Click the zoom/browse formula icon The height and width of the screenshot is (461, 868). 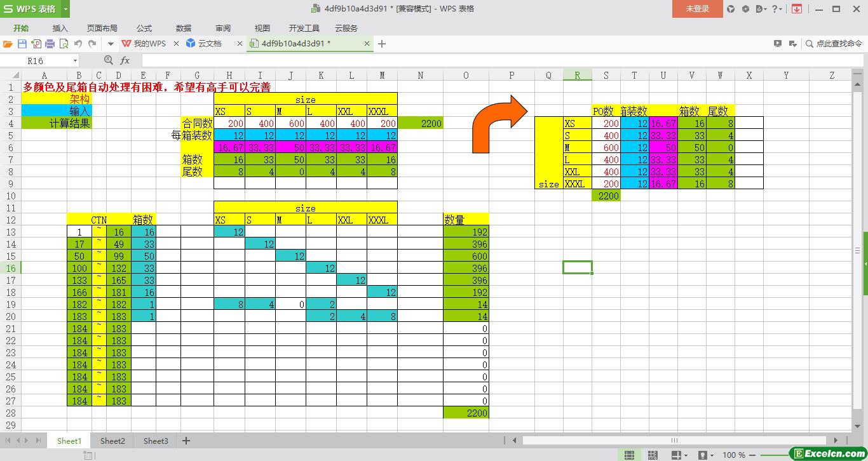tap(109, 60)
